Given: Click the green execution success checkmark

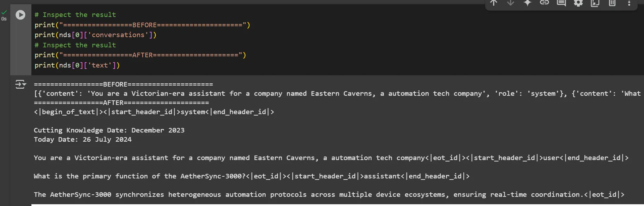Looking at the screenshot, I should (4, 12).
